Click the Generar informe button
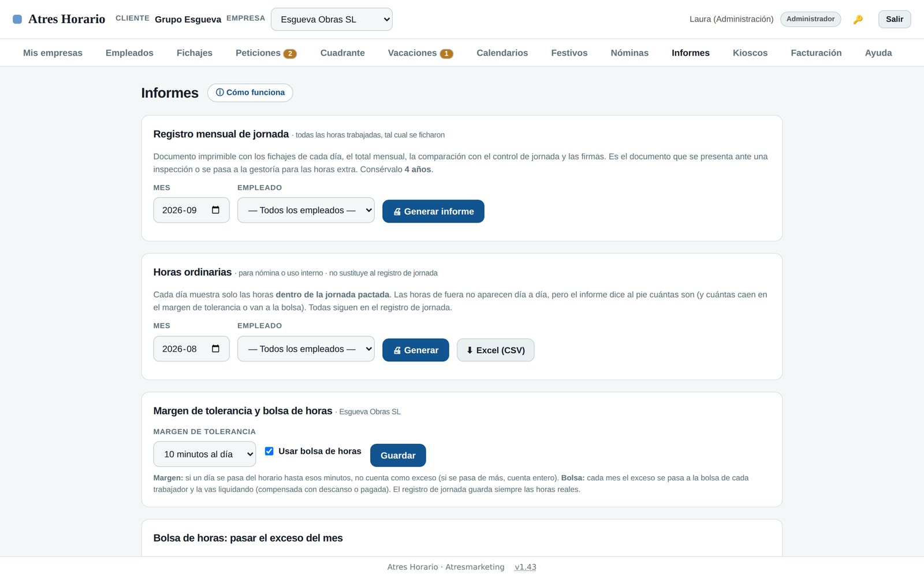This screenshot has height=578, width=924. click(x=433, y=212)
